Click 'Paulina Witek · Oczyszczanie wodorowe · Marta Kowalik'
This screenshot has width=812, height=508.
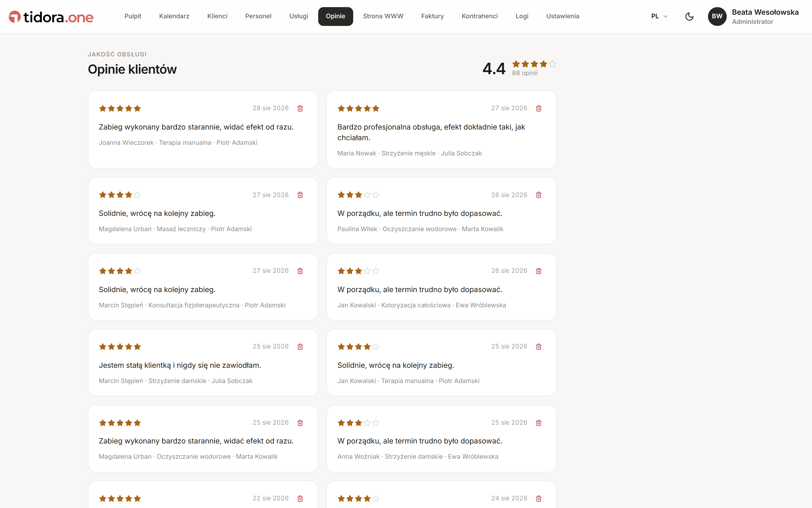coord(420,229)
